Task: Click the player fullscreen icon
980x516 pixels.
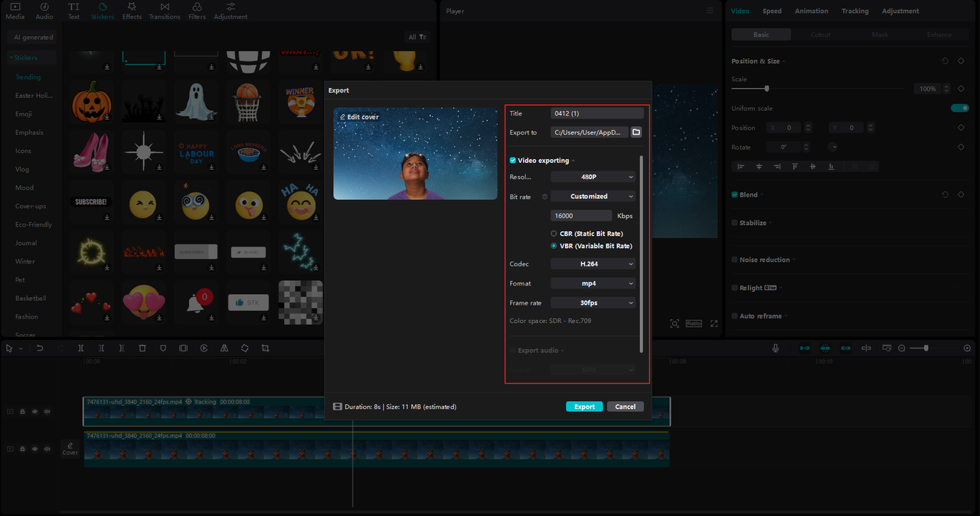Action: point(714,323)
